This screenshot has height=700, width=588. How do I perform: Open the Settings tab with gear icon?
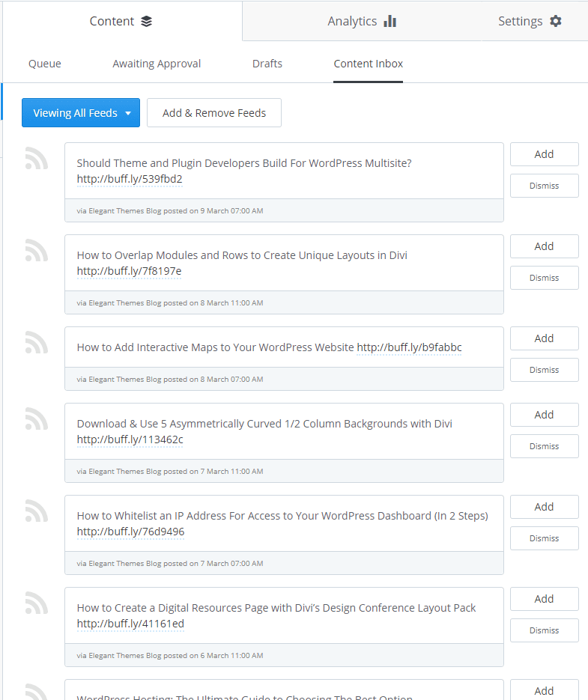click(x=529, y=21)
